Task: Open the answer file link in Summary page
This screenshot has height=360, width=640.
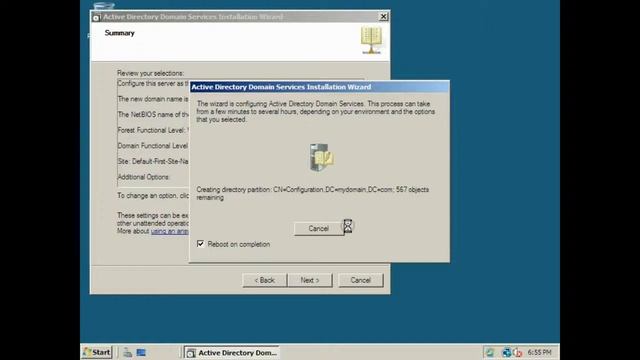Action: pos(169,231)
